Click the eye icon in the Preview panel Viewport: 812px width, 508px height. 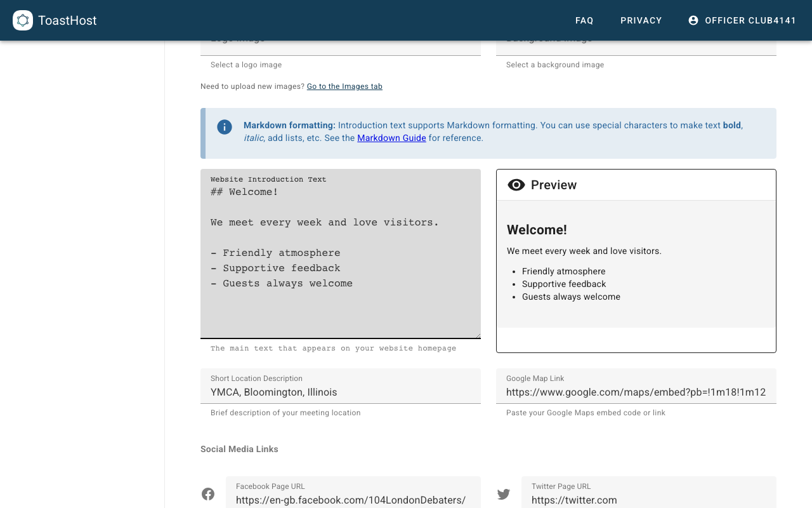click(x=517, y=184)
